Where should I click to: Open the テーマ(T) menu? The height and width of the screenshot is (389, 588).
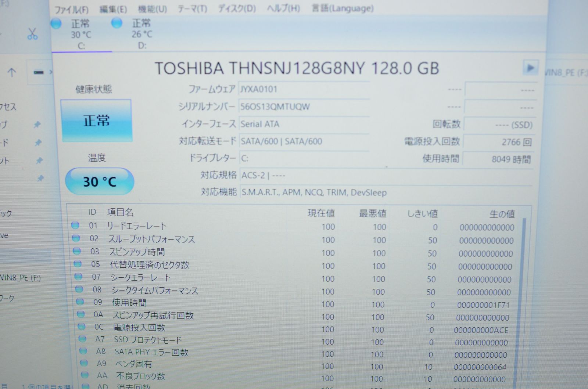coord(192,8)
